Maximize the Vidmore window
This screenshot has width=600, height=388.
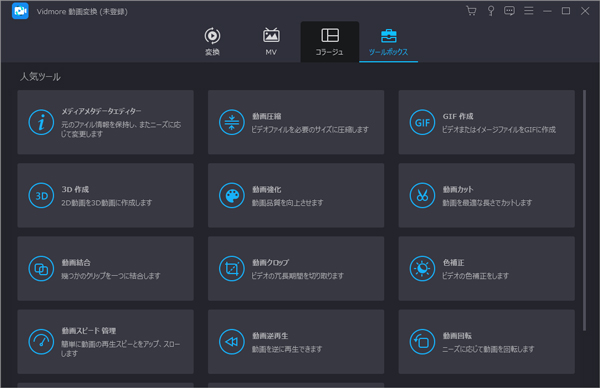pyautogui.click(x=566, y=11)
